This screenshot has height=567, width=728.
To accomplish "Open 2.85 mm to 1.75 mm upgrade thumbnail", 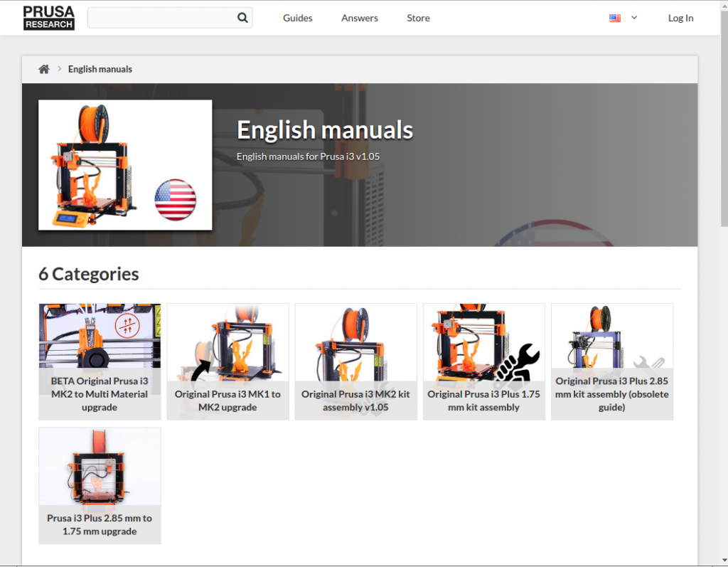I will click(100, 486).
